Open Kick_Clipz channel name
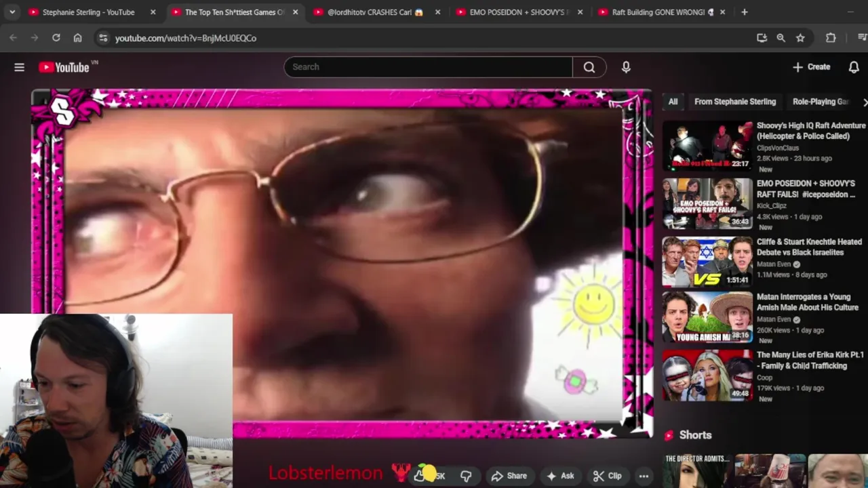Viewport: 868px width, 488px height. pyautogui.click(x=772, y=205)
